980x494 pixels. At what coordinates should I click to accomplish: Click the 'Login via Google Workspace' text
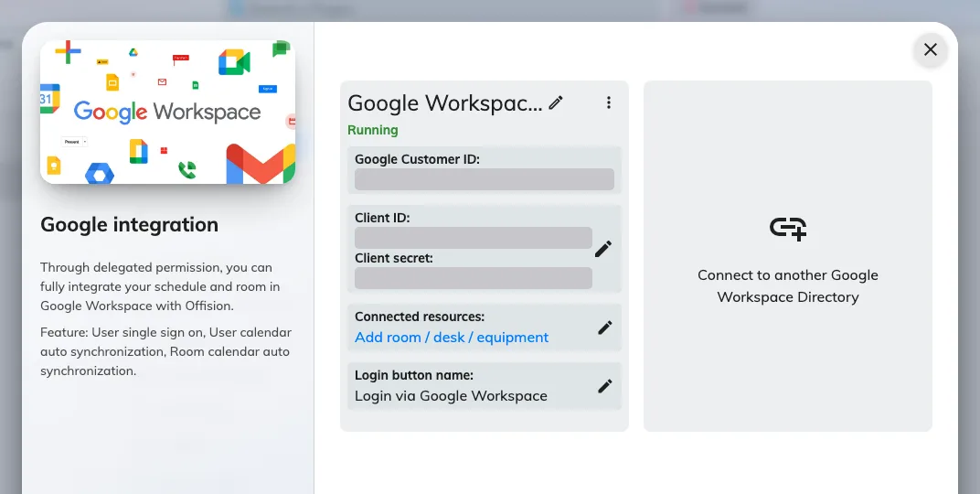[x=451, y=396]
